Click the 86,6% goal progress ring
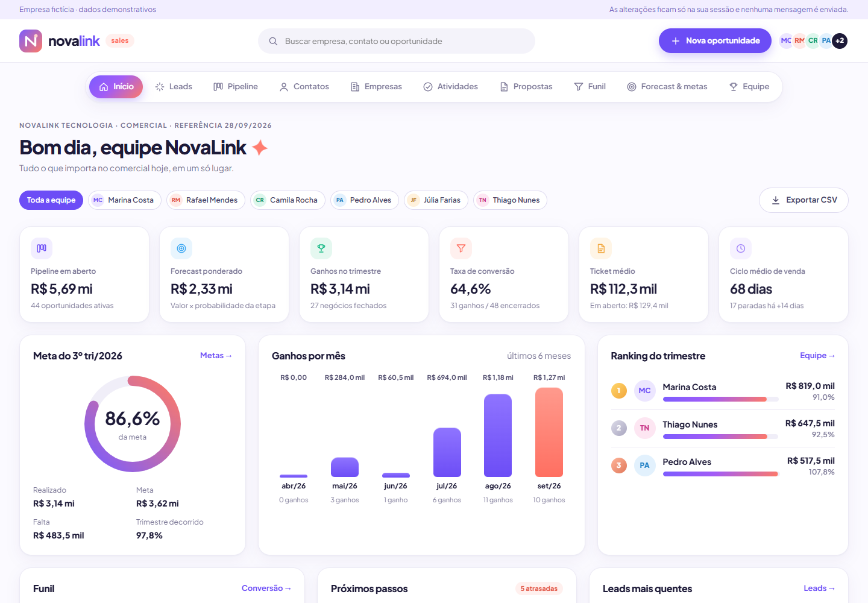868x603 pixels. (x=133, y=424)
